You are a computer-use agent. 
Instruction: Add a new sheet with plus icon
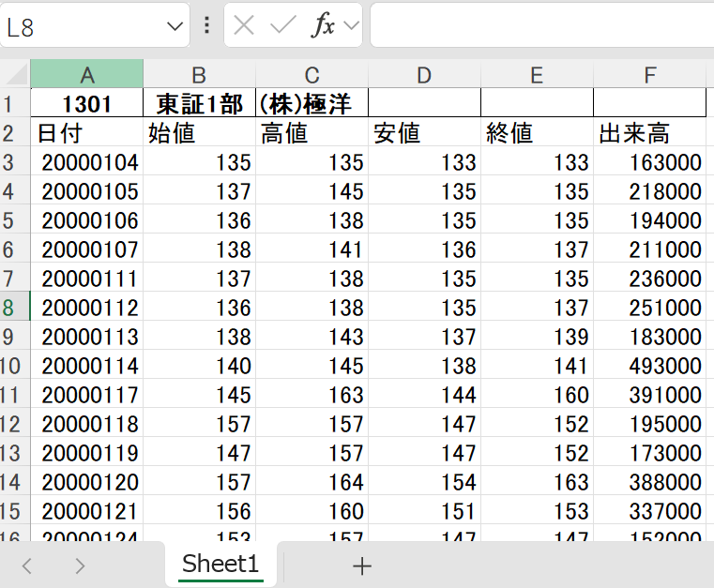click(x=361, y=565)
